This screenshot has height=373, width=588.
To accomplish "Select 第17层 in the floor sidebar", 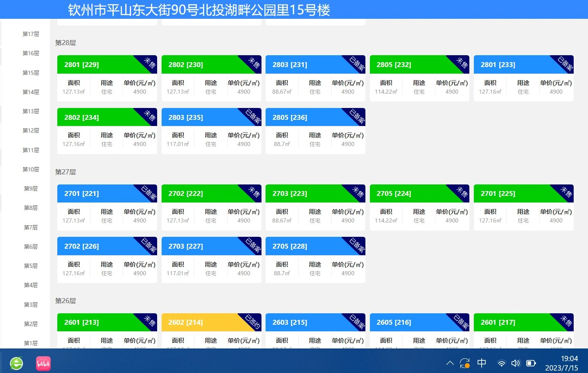I will pos(31,34).
